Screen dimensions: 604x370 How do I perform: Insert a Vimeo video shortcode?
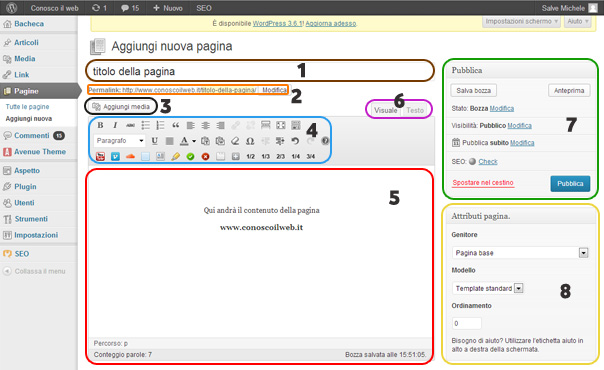115,156
